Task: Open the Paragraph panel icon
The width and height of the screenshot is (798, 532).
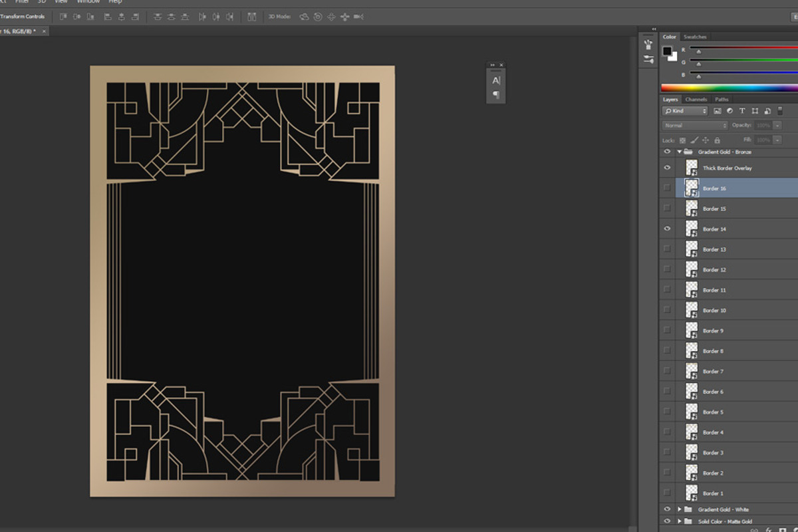Action: (496, 95)
